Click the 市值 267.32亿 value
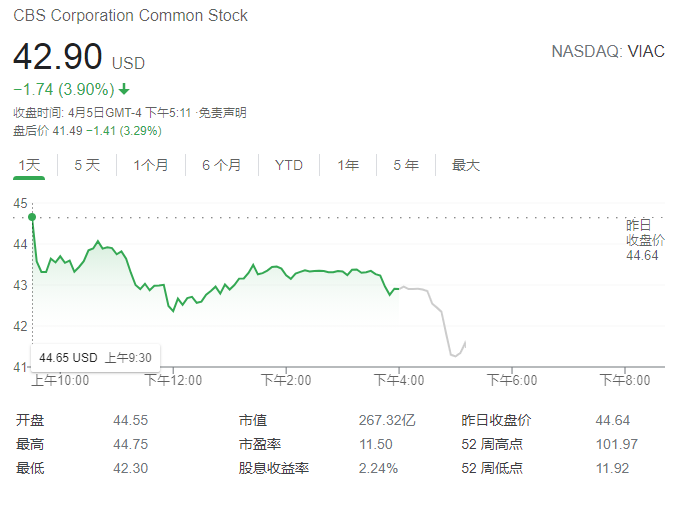 387,420
